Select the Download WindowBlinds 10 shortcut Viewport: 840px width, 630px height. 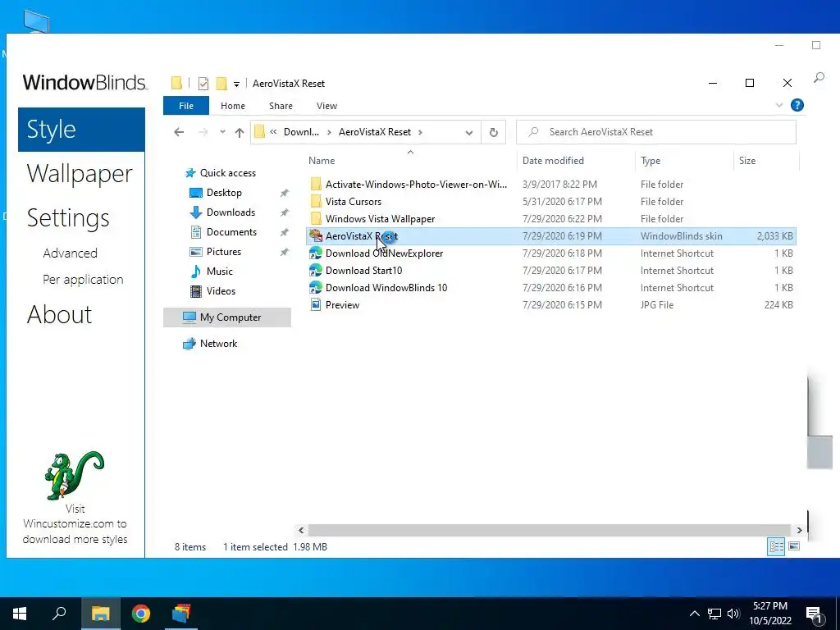(386, 288)
